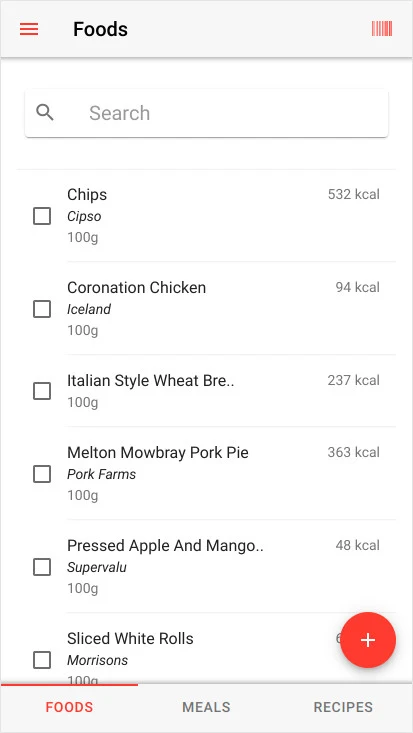Check the Sliced White Rolls checkbox

coord(42,660)
